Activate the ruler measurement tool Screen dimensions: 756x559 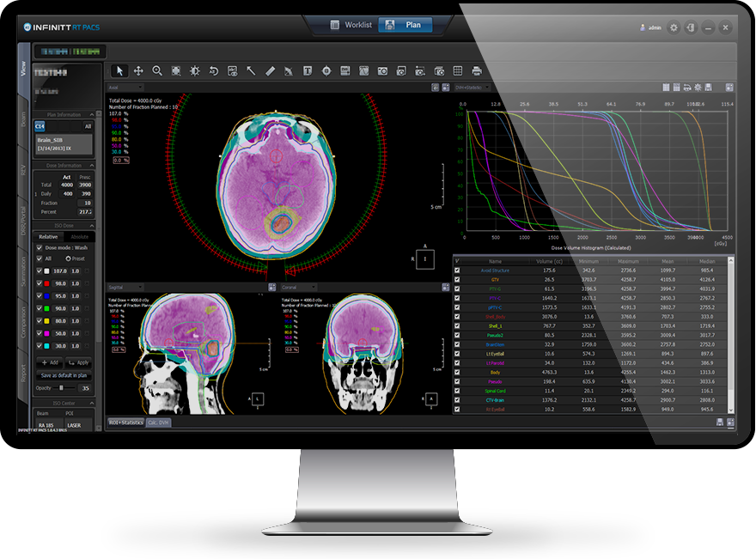tap(271, 70)
